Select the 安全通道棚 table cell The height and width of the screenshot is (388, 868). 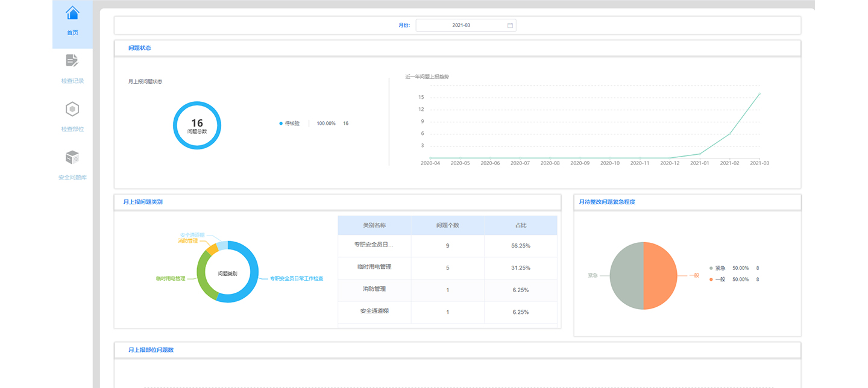pos(374,311)
